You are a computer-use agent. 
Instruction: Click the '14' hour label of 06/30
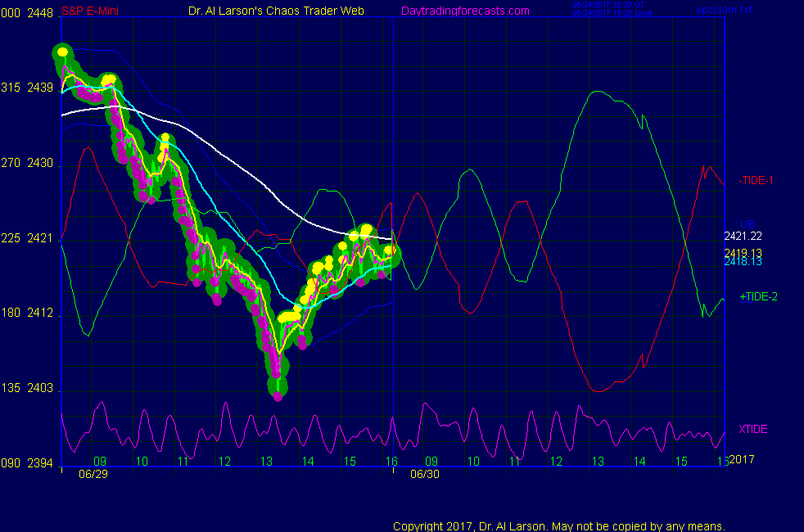639,462
